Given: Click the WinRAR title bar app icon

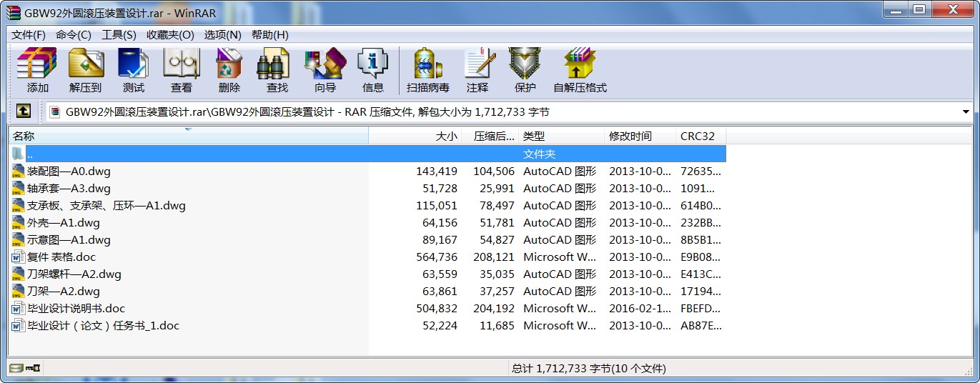Looking at the screenshot, I should (x=14, y=12).
